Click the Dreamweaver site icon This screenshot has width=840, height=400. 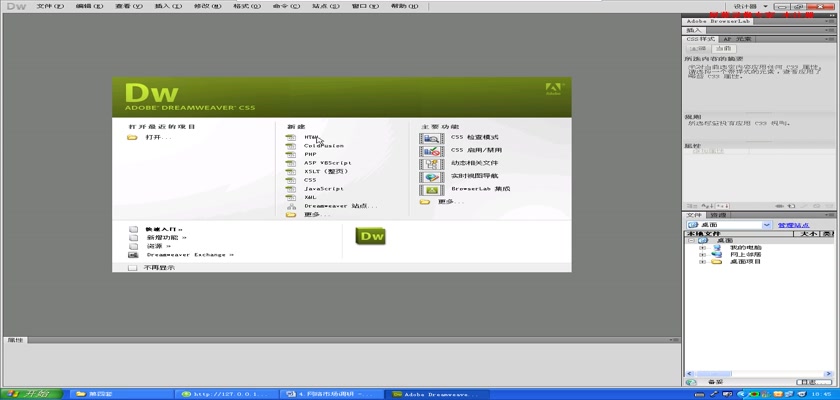(x=291, y=206)
